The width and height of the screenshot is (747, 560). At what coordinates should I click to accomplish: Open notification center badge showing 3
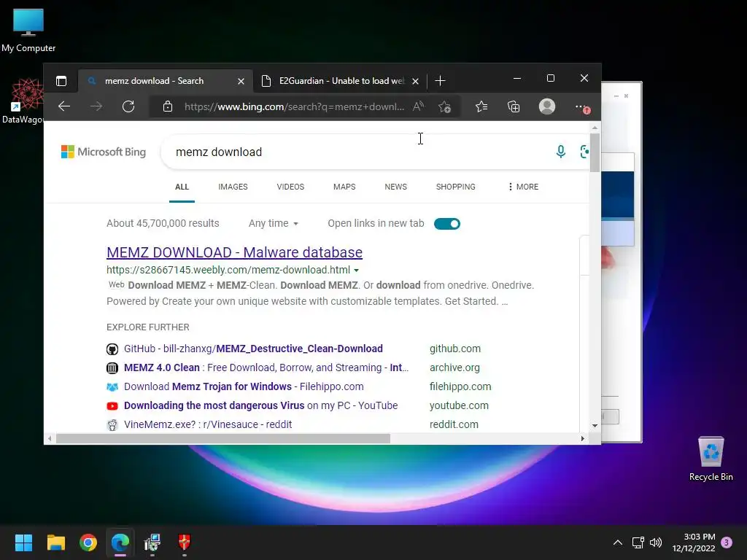tap(727, 542)
